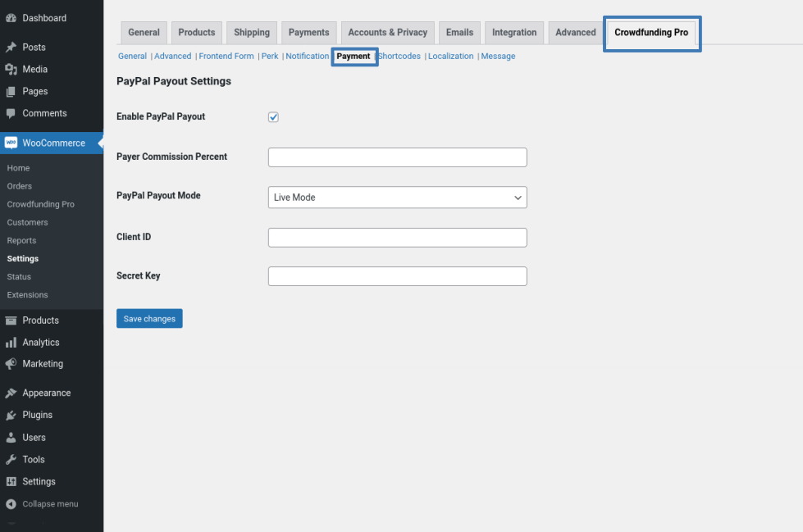Open the Message section link
This screenshot has height=532, width=803.
point(498,56)
